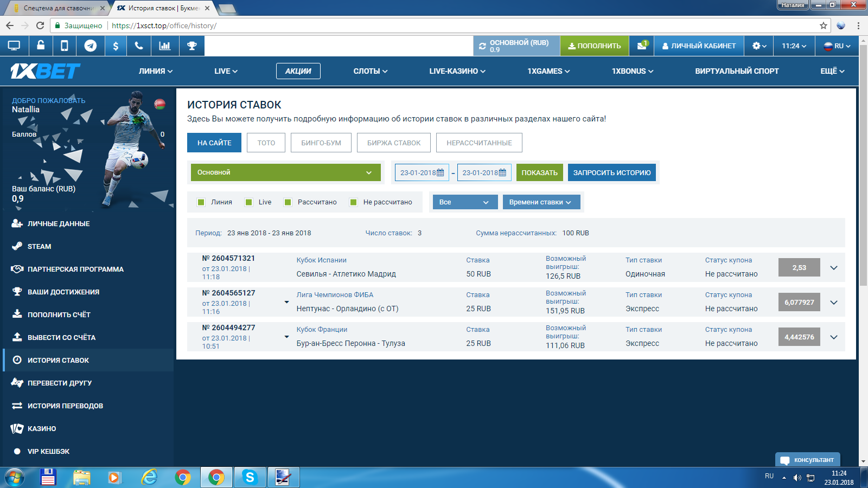Image resolution: width=868 pixels, height=488 pixels.
Task: Reload the page with refresh button
Action: 40,25
